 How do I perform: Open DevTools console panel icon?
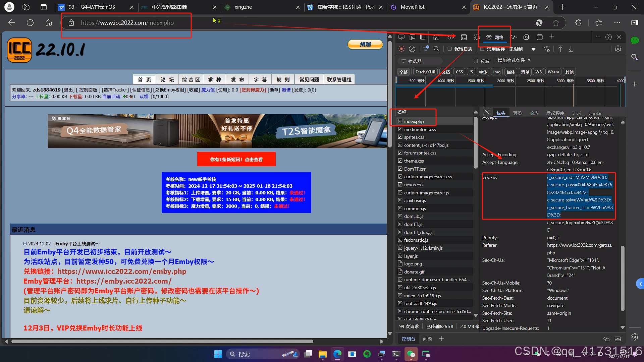click(464, 37)
